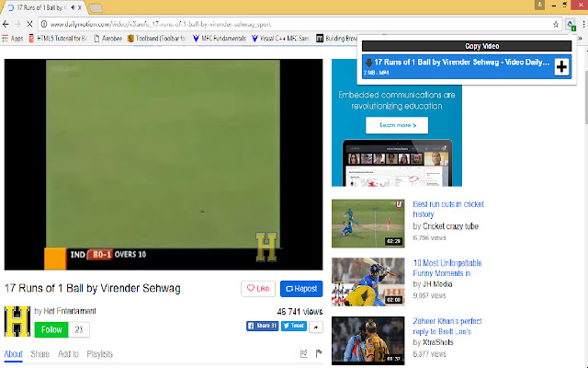The image size is (588, 368).
Task: Open JH Media channel
Action: [437, 284]
